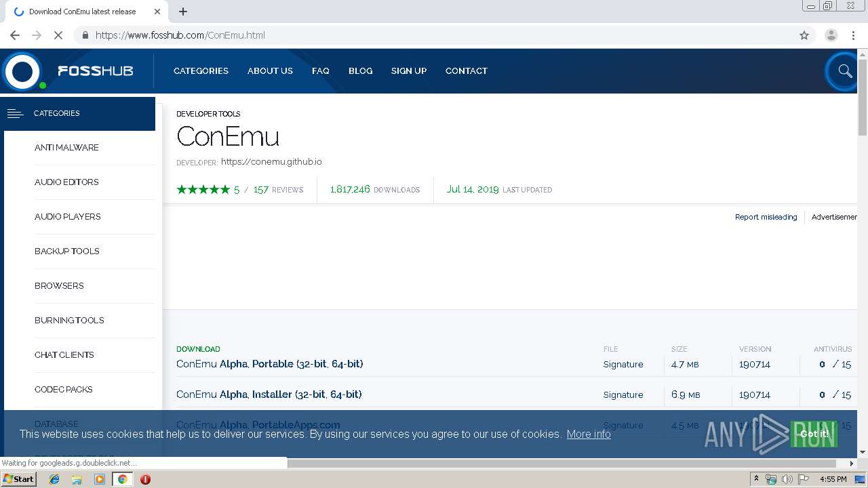Viewport: 868px width, 488px height.
Task: Open the Windows Start menu
Action: click(x=18, y=479)
